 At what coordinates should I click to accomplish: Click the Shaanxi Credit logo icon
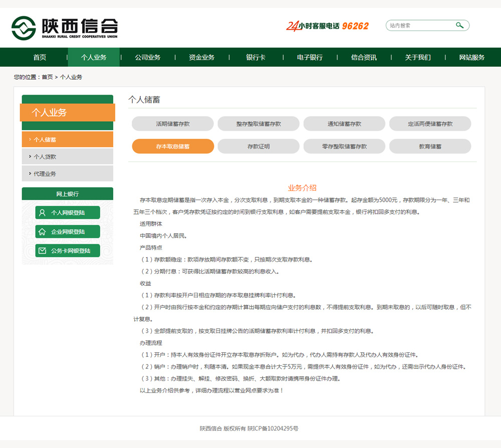(24, 28)
